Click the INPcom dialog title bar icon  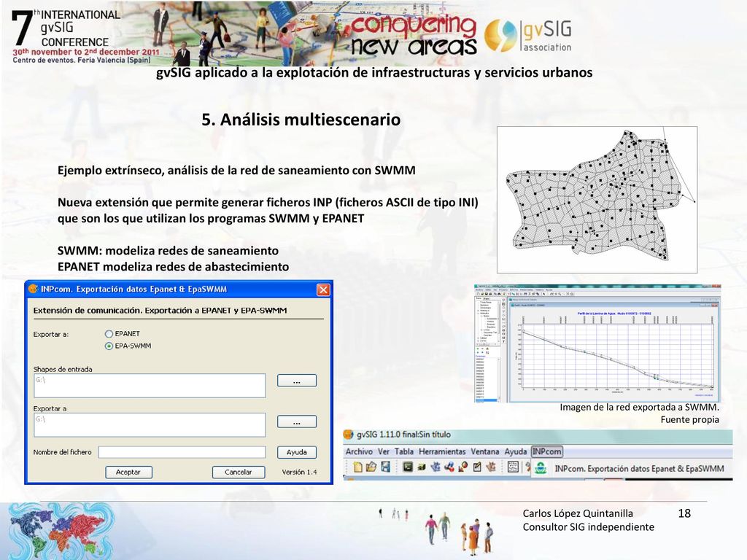tap(34, 289)
